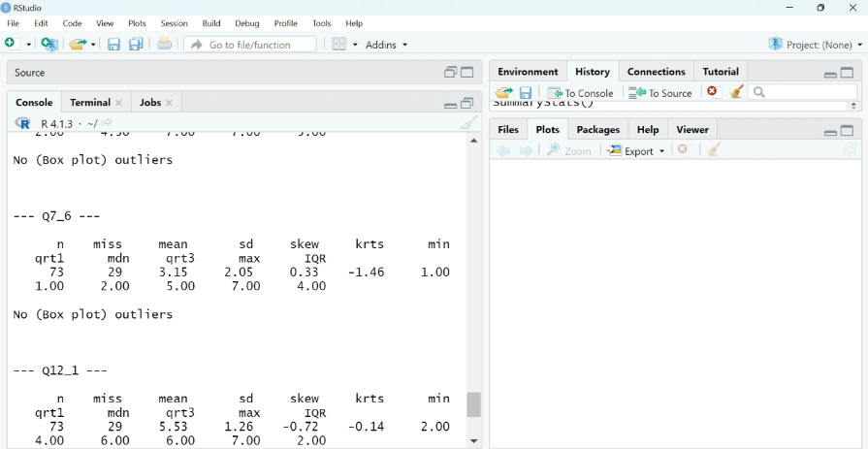
Task: Open the Export dropdown in Plots
Action: (637, 150)
